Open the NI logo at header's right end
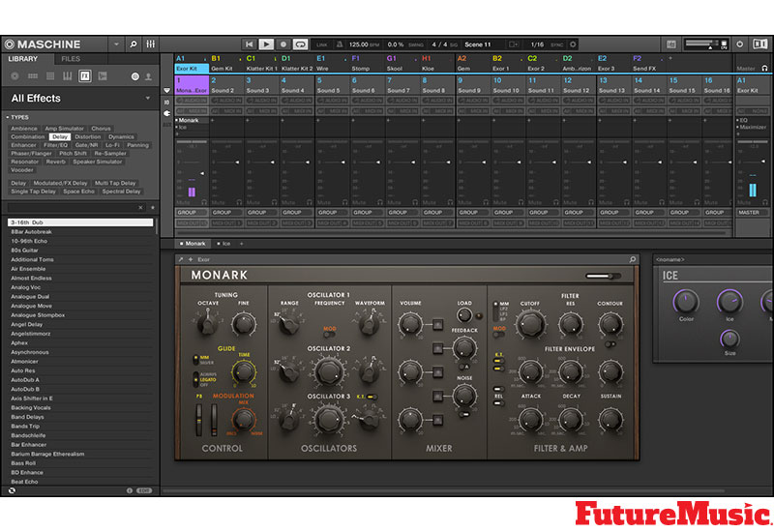 point(760,44)
